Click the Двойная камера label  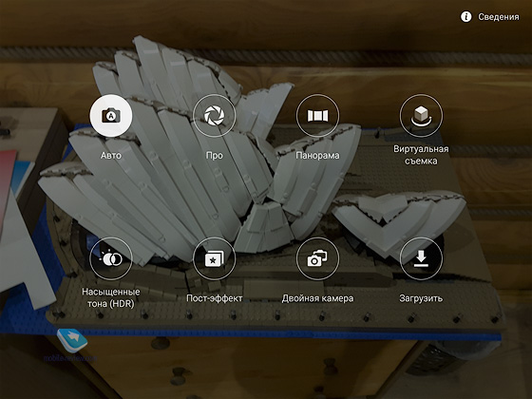[317, 298]
